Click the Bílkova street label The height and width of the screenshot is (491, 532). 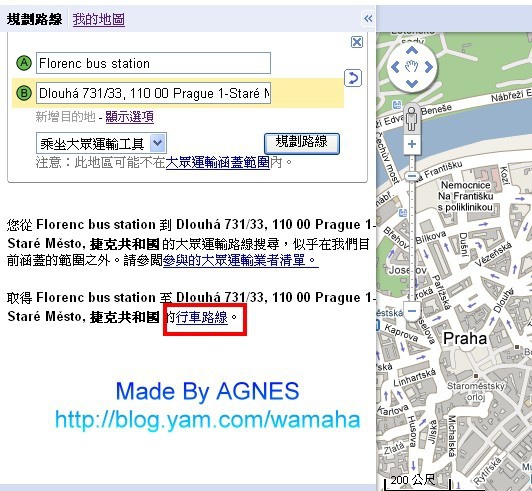pyautogui.click(x=431, y=237)
